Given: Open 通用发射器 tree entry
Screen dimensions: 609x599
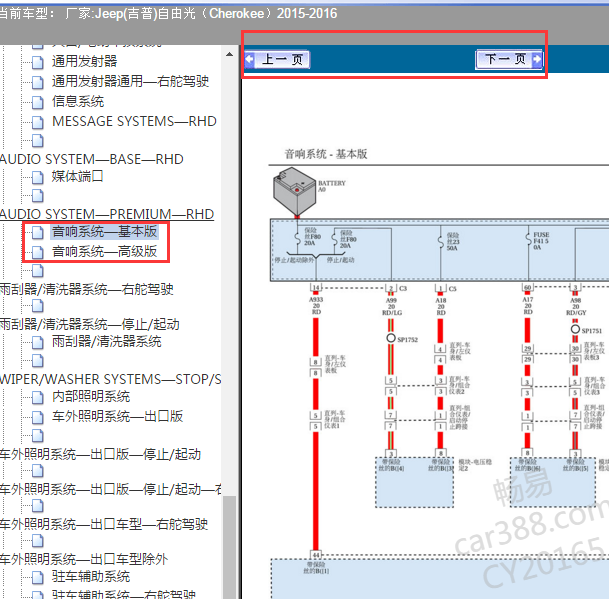Looking at the screenshot, I should (84, 61).
